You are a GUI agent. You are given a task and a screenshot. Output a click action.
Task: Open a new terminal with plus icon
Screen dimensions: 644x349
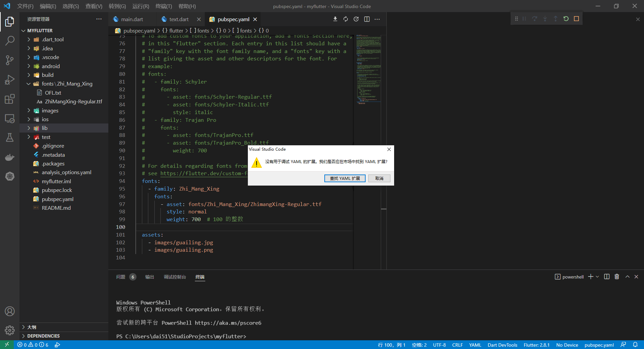[x=590, y=277]
